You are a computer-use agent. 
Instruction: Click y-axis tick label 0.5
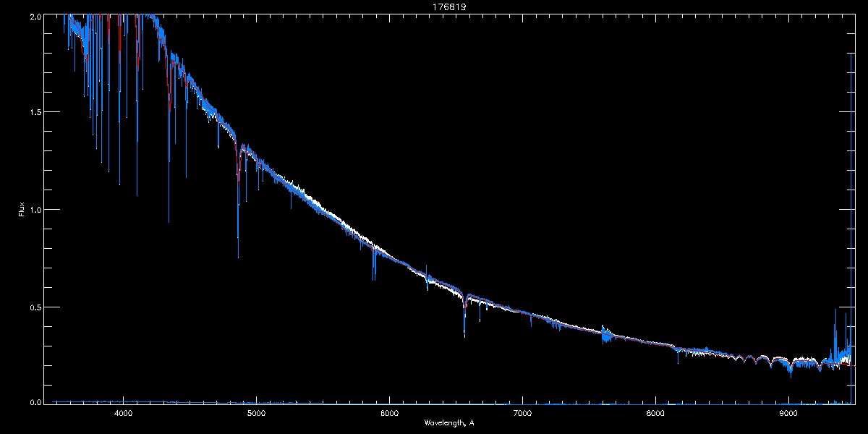(35, 307)
